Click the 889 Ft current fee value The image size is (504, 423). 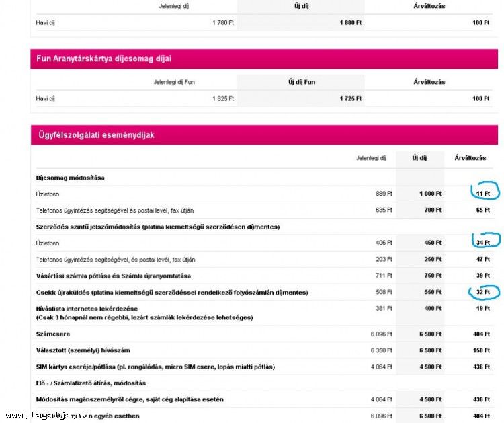click(384, 194)
